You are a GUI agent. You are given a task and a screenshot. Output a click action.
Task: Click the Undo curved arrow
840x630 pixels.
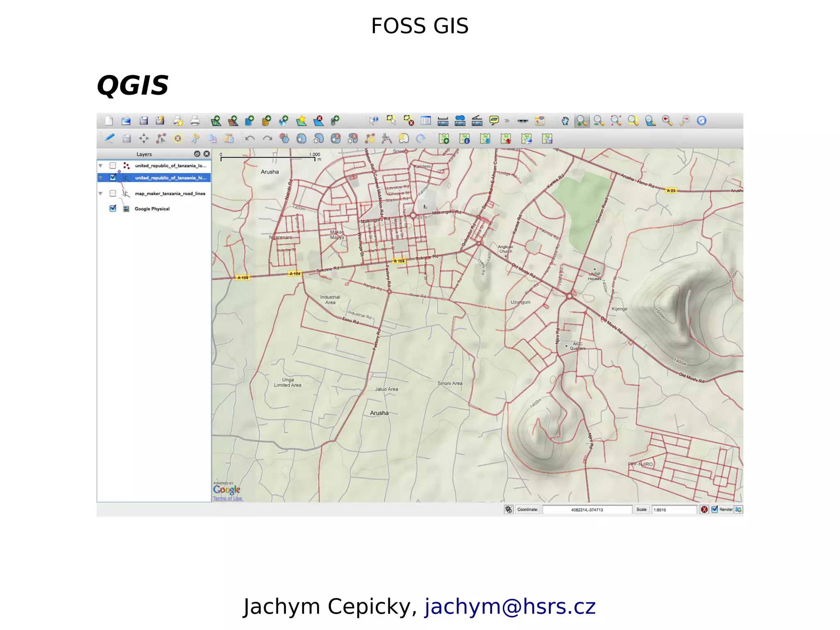pyautogui.click(x=250, y=139)
